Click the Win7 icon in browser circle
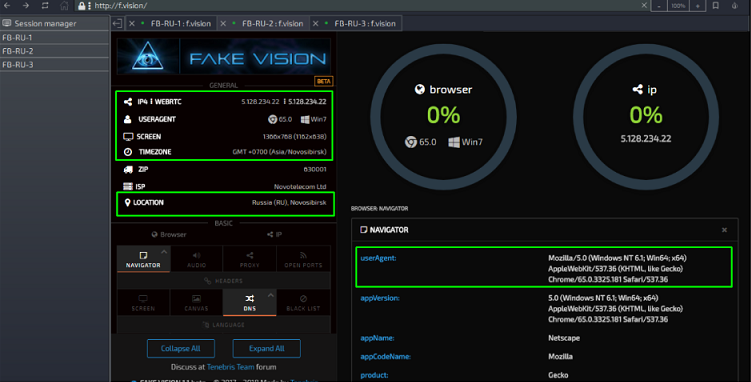751x382 pixels. (x=454, y=142)
